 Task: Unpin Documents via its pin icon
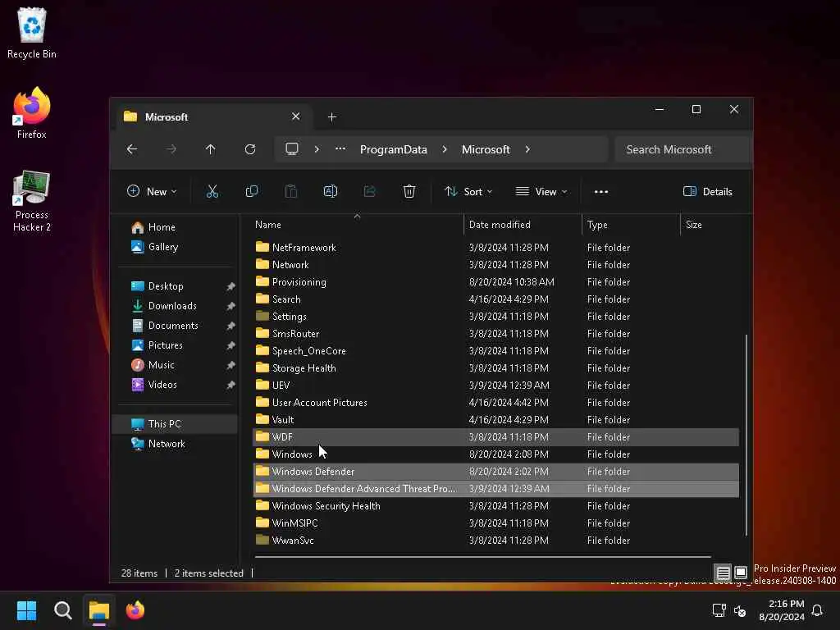231,326
